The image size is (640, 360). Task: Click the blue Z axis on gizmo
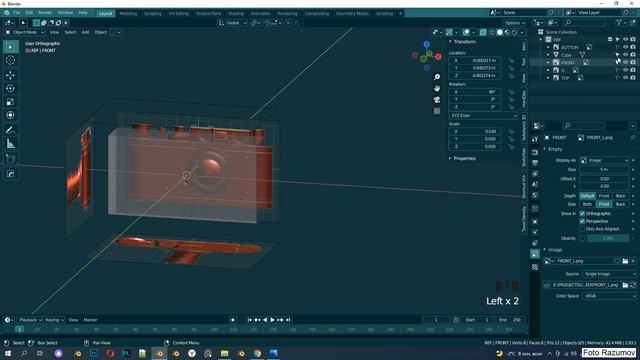pyautogui.click(x=427, y=44)
